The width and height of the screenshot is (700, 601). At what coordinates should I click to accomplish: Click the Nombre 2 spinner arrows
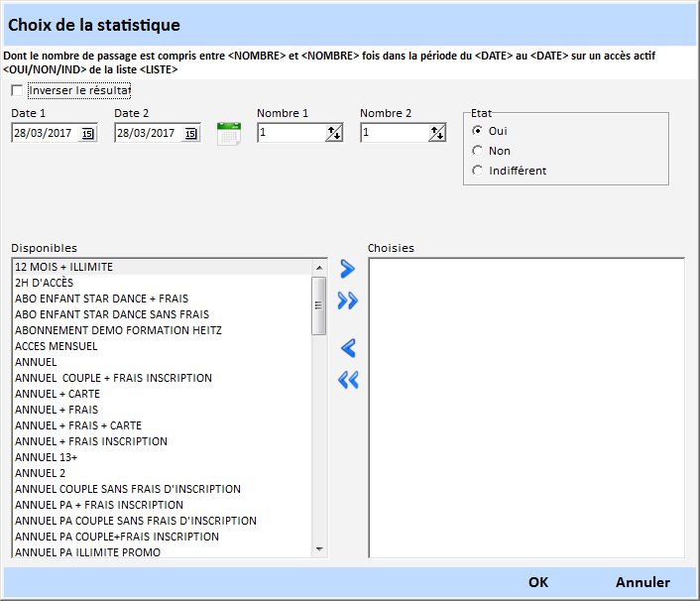pyautogui.click(x=437, y=134)
